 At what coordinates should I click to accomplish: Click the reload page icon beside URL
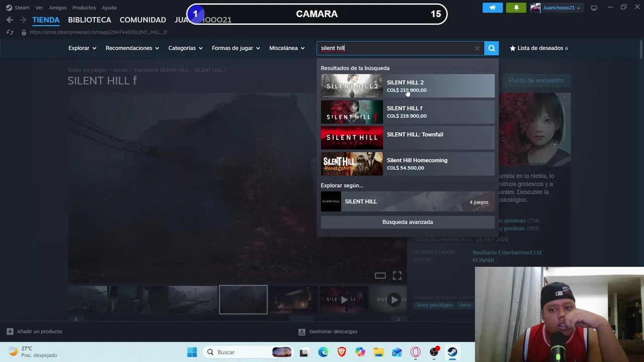(x=10, y=32)
